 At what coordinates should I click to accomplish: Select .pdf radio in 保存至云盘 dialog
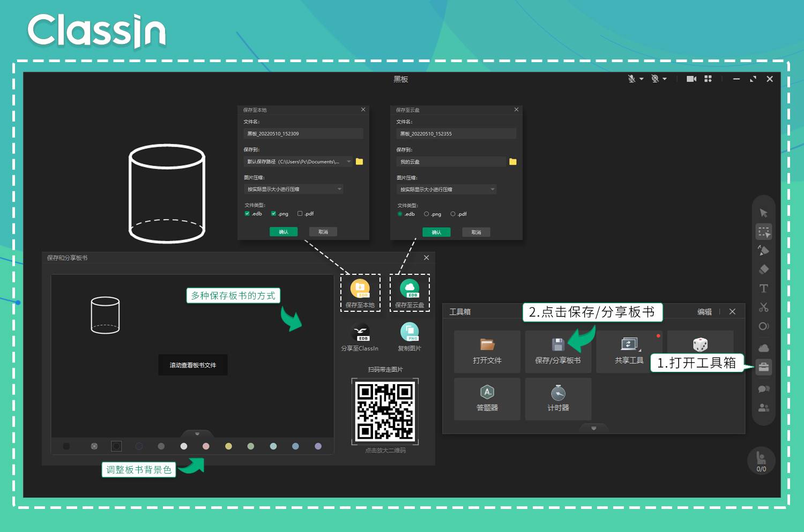click(x=453, y=214)
